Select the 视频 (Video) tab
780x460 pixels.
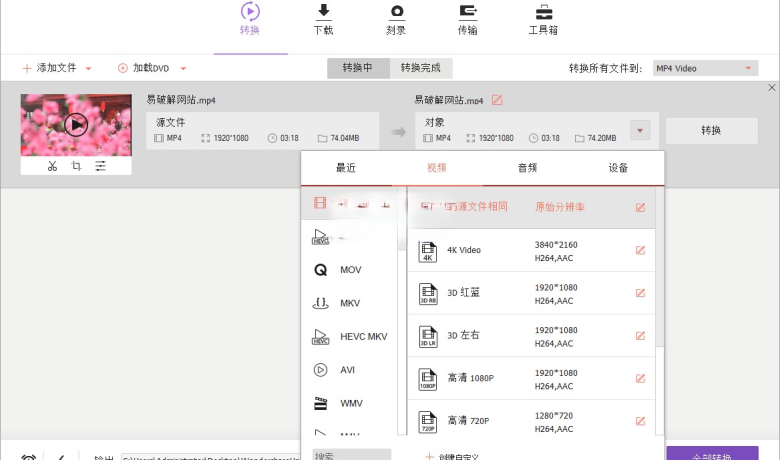click(x=437, y=168)
